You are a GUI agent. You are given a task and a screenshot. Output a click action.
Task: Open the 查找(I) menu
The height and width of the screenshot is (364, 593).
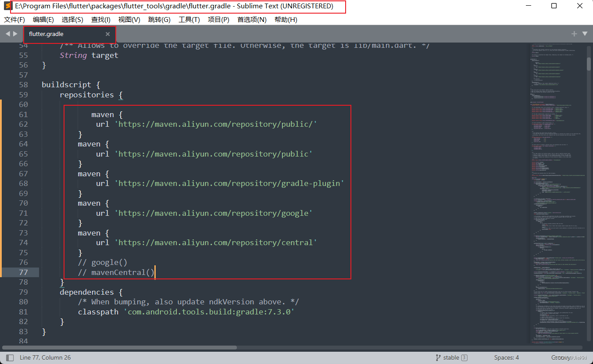point(101,20)
